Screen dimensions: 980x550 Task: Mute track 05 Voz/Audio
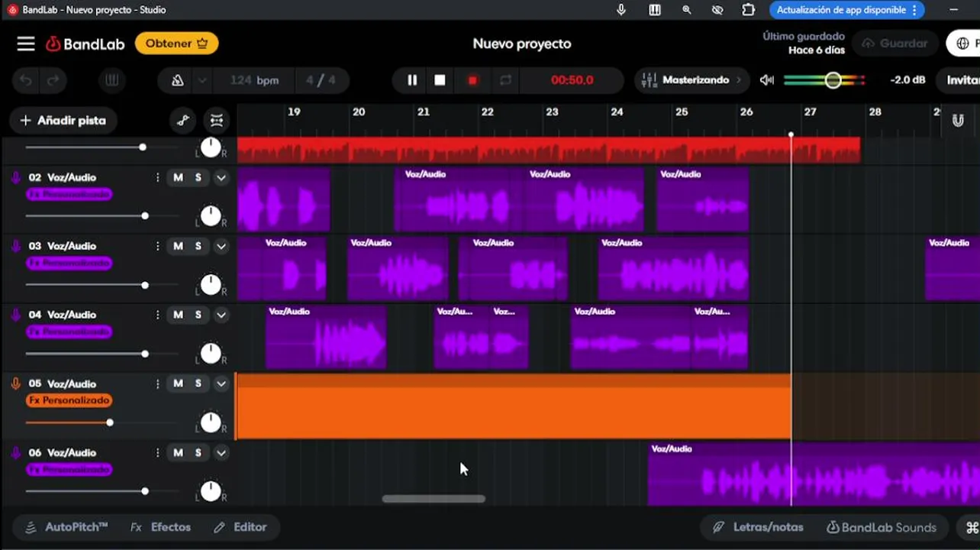(x=178, y=383)
